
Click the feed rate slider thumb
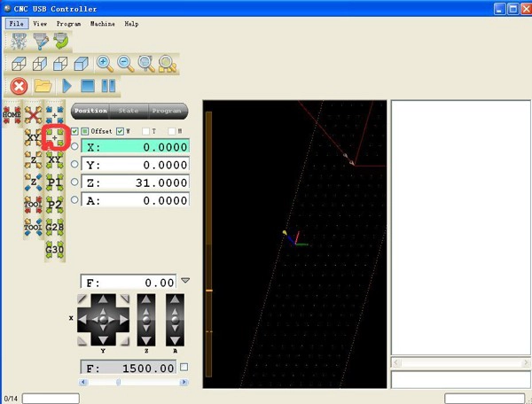click(118, 383)
